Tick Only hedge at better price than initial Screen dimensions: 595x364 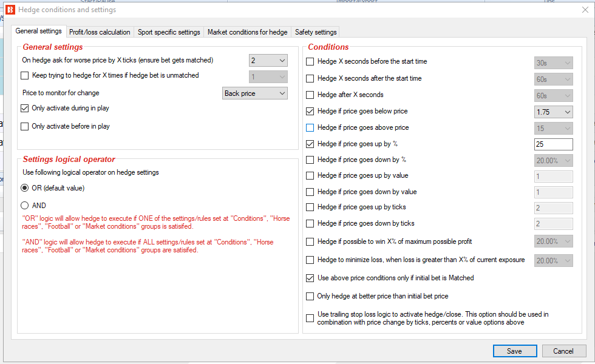(310, 296)
